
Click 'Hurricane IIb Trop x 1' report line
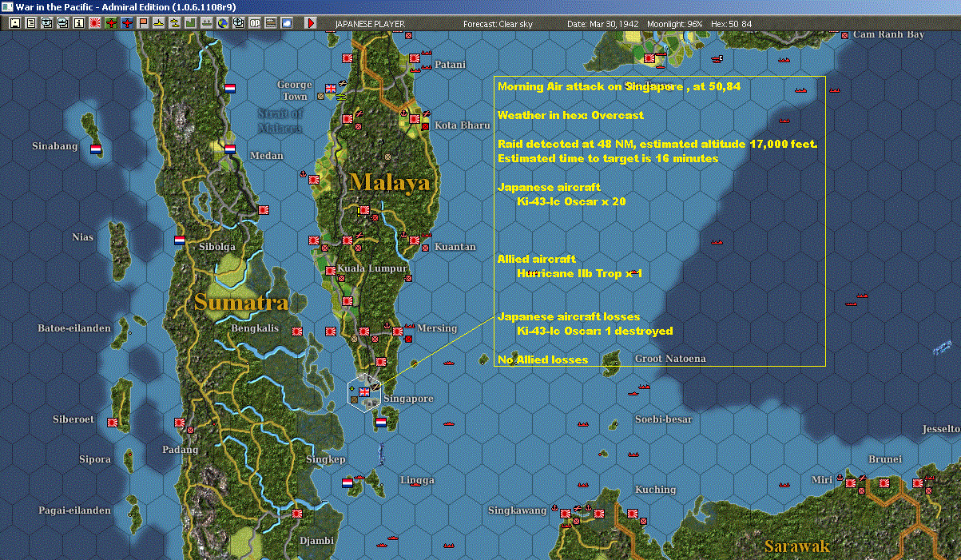579,273
